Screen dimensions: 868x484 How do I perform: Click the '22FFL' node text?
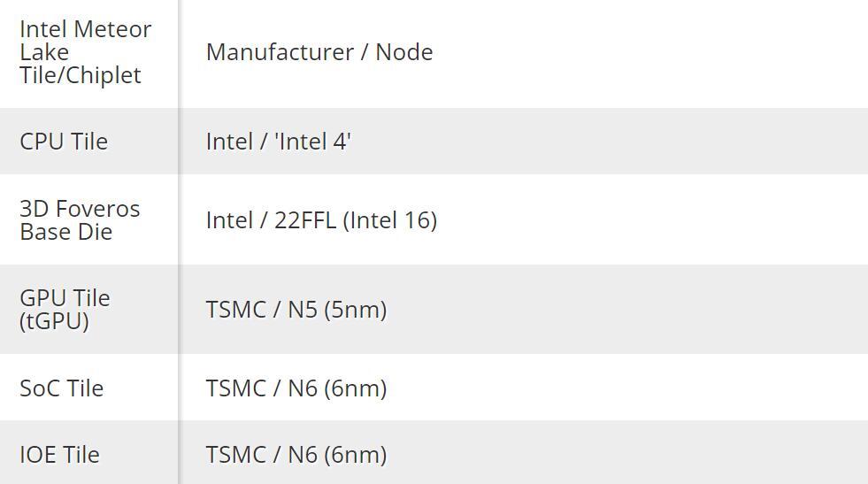[305, 220]
